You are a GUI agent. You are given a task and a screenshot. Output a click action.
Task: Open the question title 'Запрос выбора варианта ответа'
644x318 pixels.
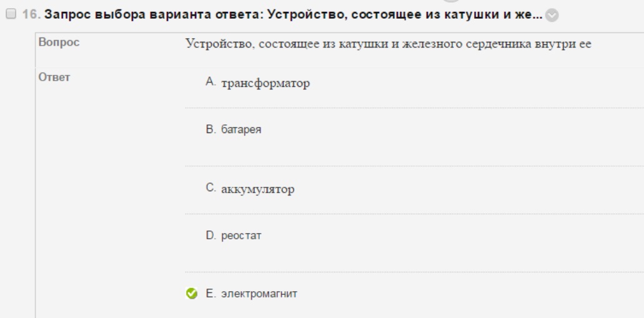(293, 15)
